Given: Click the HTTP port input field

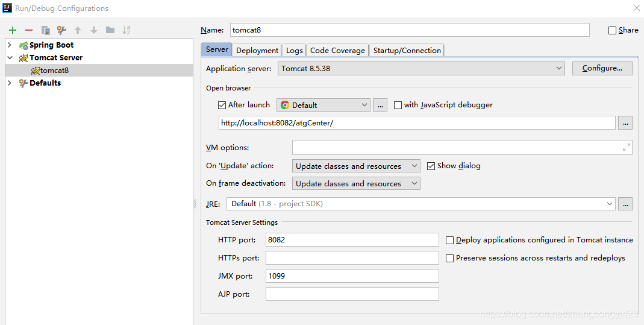Looking at the screenshot, I should 352,240.
